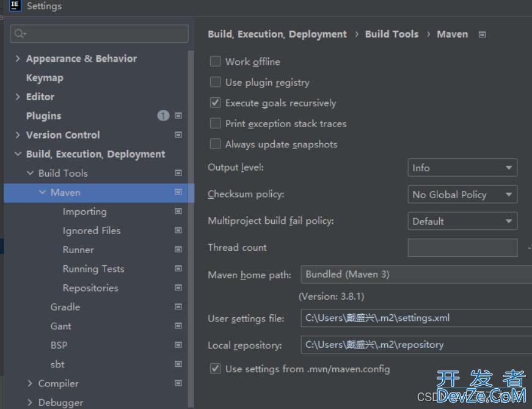532x409 pixels.
Task: Collapse Build, Execution, Deployment section
Action: tap(18, 154)
